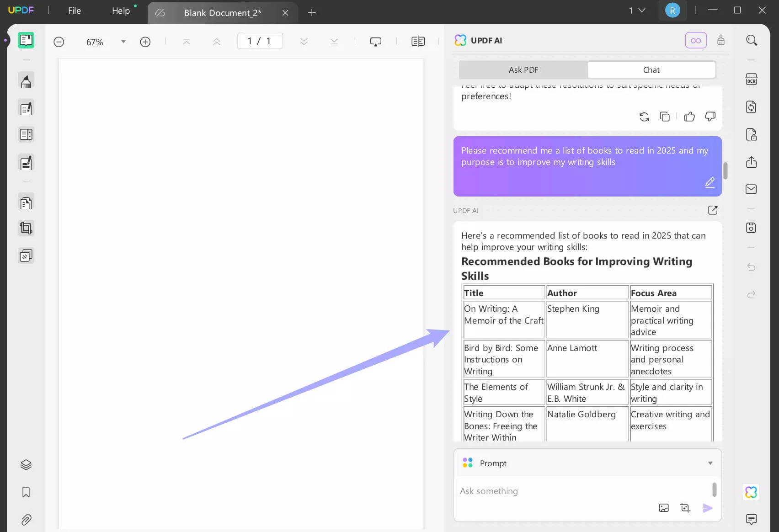Open the Organize Pages tool

point(26,202)
